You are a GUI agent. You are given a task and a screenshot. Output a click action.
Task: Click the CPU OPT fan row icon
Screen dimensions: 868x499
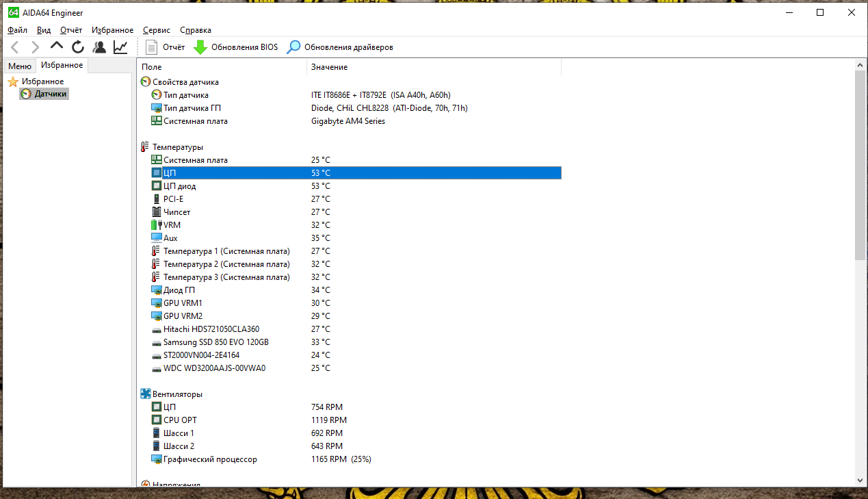pos(157,420)
